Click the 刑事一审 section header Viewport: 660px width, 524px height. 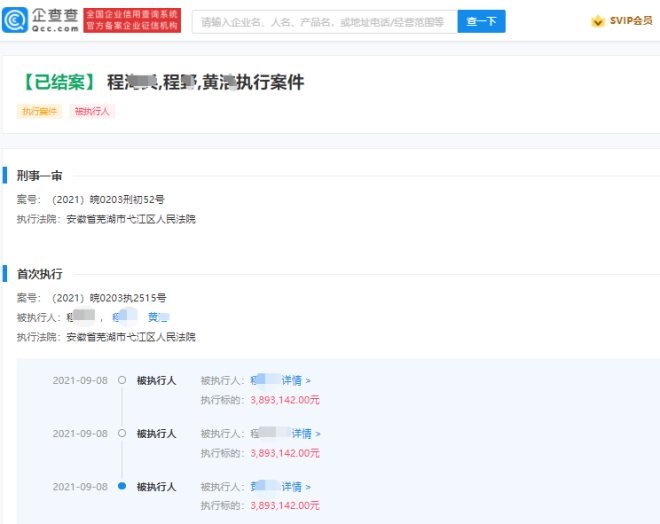pos(39,176)
